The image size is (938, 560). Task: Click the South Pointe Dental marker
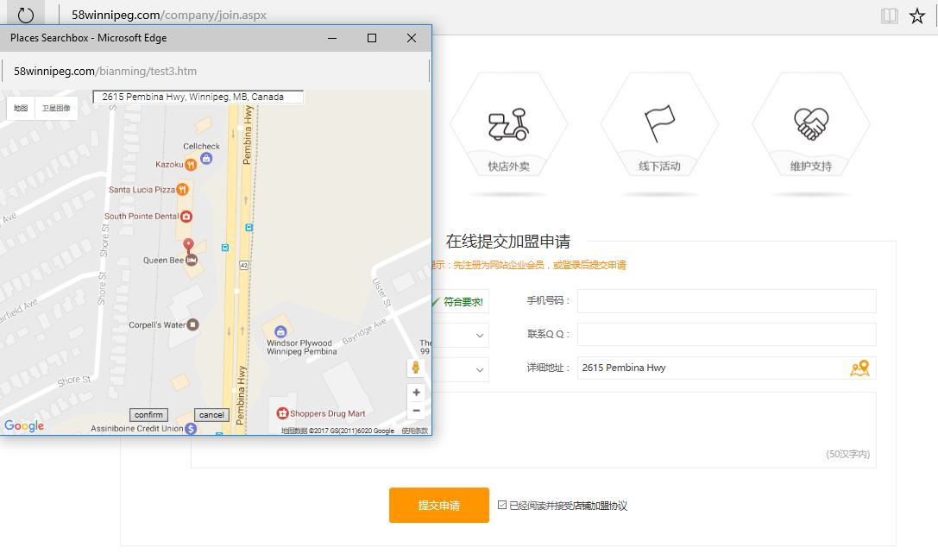[x=186, y=216]
